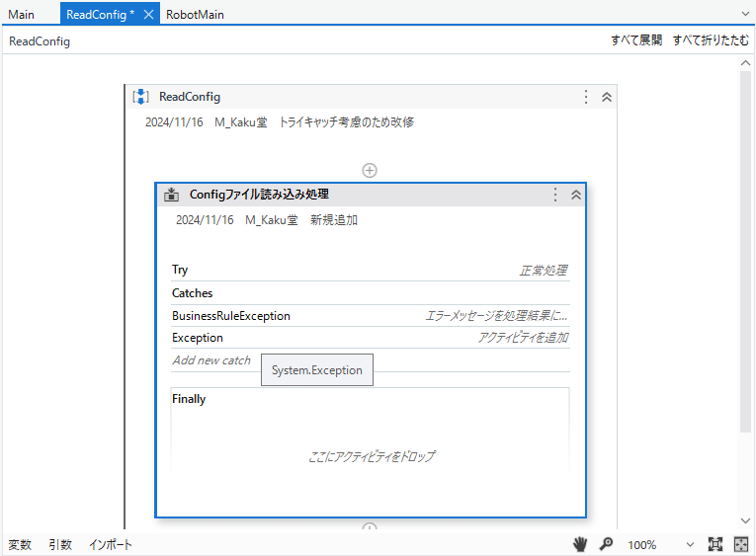Toggle the overview panel icon
Image resolution: width=756 pixels, height=556 pixels.
pyautogui.click(x=740, y=544)
